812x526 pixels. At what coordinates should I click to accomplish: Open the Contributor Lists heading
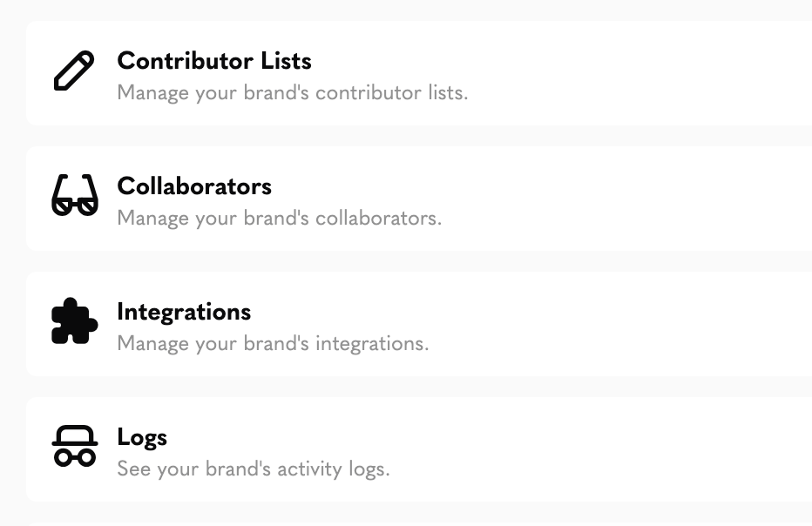point(214,61)
